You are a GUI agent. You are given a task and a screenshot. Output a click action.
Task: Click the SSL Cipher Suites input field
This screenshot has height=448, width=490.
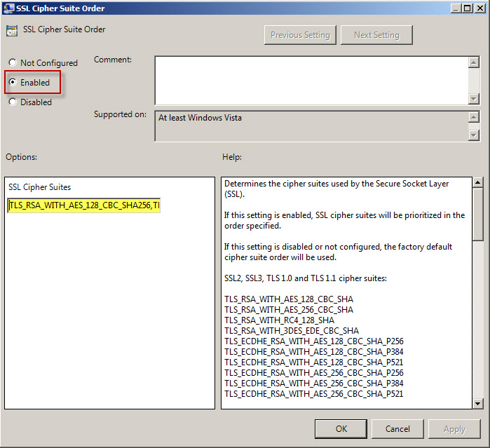84,205
